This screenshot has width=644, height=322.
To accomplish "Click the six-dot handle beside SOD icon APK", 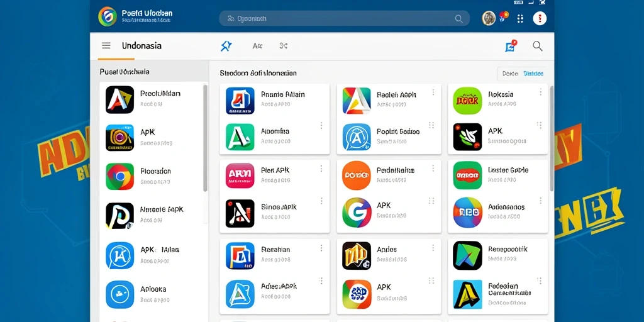I will coord(431,280).
